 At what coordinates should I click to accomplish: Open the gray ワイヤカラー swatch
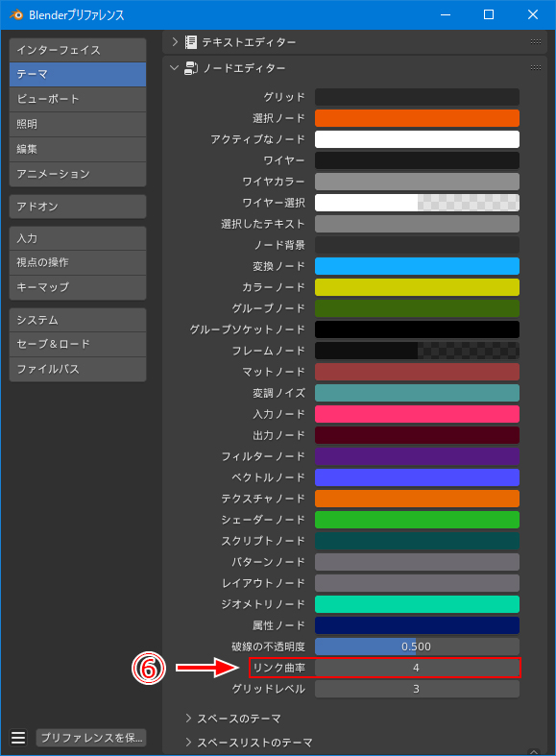coord(418,182)
